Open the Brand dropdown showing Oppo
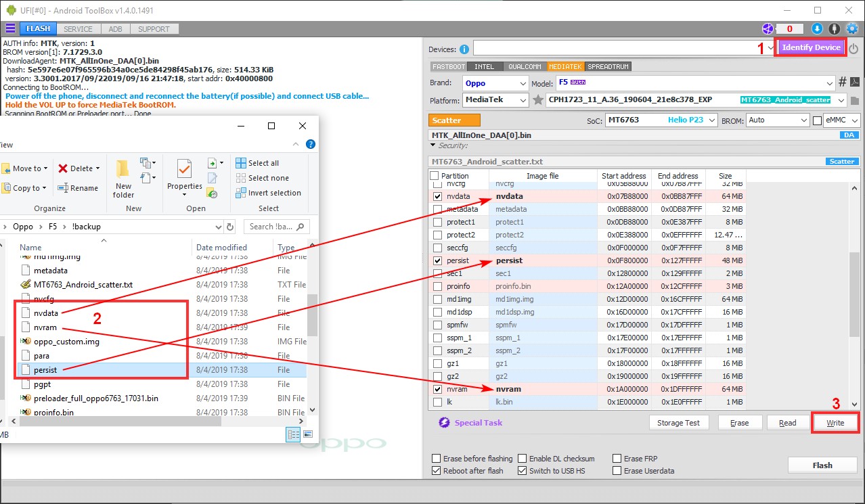 tap(495, 83)
